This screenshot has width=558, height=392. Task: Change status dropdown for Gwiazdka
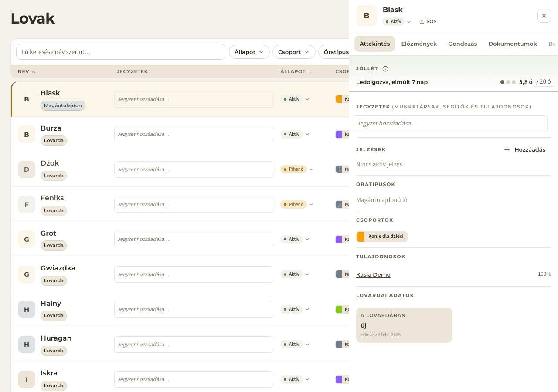point(295,274)
